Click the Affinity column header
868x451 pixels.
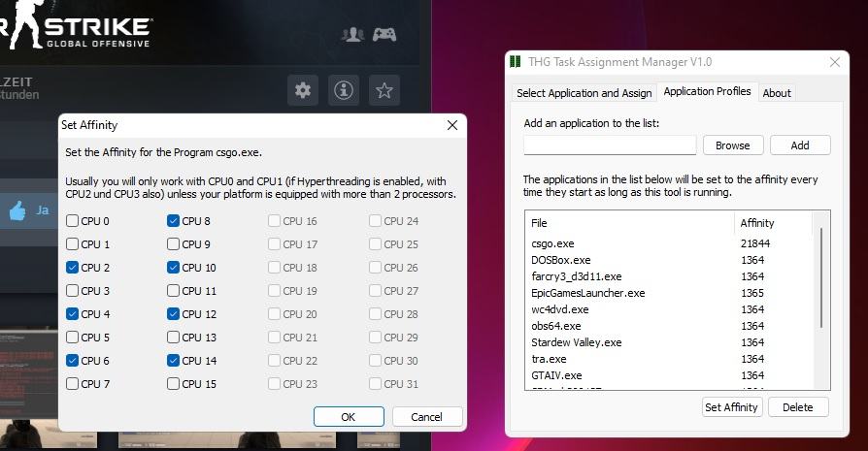[774, 223]
